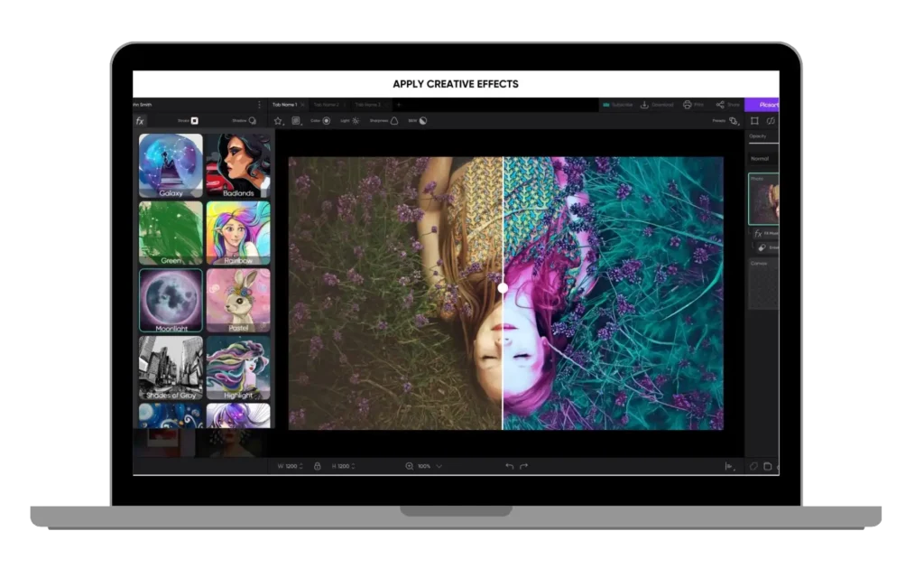
Task: Click the Undo arrow
Action: click(509, 466)
